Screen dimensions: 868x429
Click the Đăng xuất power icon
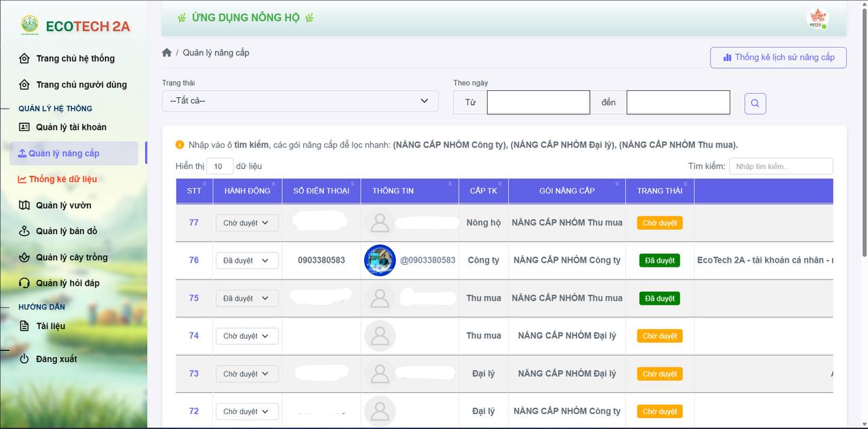pos(24,359)
